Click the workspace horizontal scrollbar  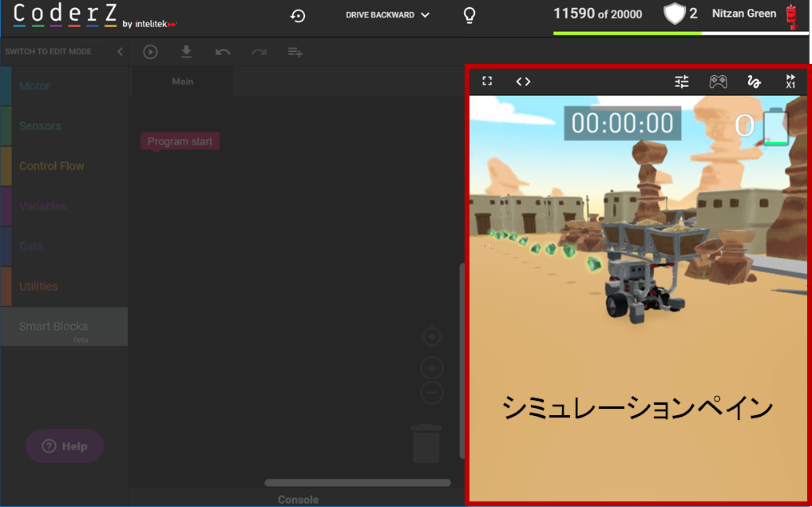pyautogui.click(x=357, y=482)
